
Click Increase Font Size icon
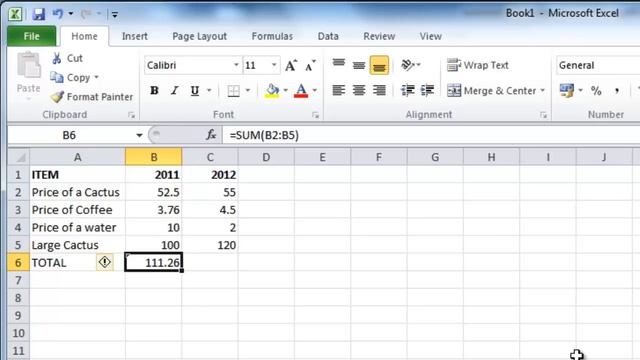tap(291, 65)
